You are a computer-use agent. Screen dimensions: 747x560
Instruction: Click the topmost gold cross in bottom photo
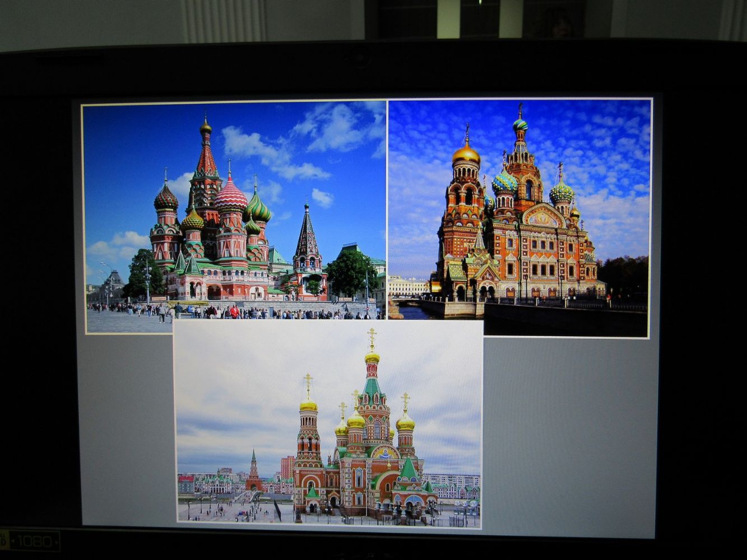(x=372, y=336)
